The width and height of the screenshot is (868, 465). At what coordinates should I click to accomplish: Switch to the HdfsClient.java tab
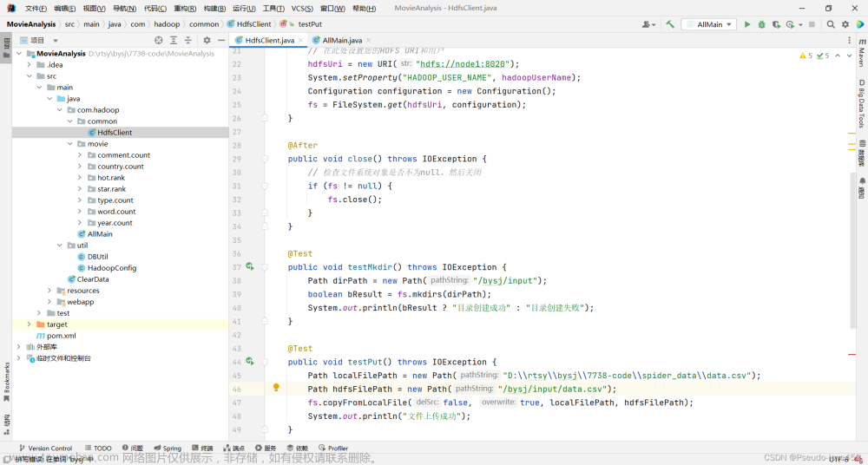[270, 41]
